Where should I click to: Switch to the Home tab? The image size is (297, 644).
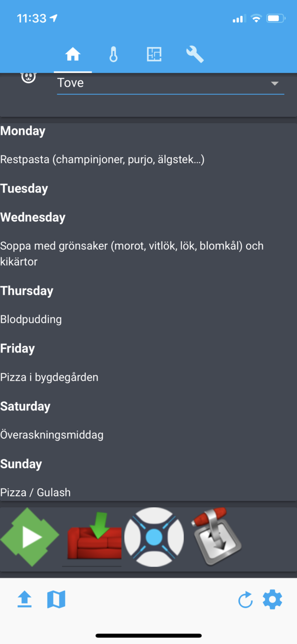click(x=73, y=55)
